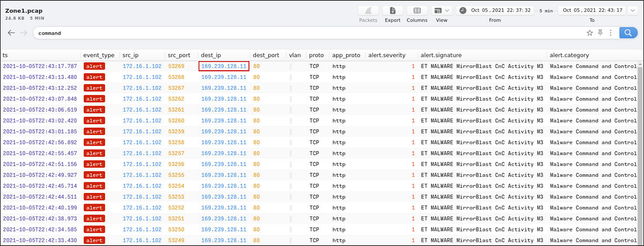Click the search field containing 'command'
Screen dimensions: 644x246
tap(306, 33)
